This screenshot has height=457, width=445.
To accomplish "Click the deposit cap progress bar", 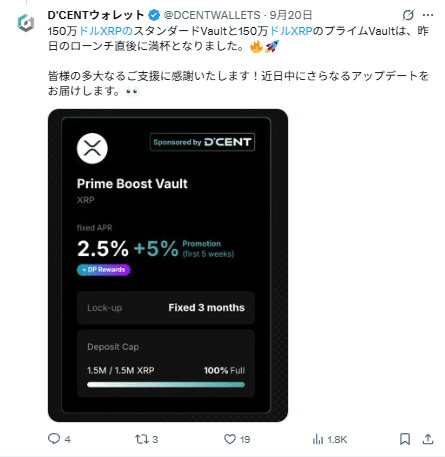I will point(166,385).
